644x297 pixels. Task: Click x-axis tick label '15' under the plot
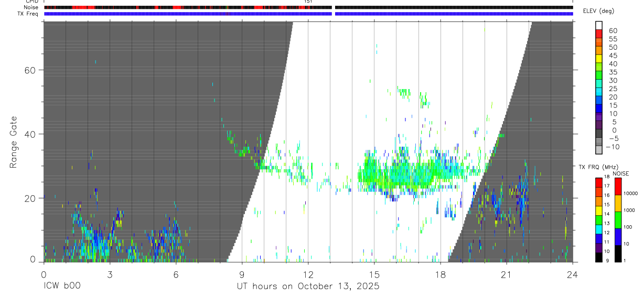click(x=374, y=274)
